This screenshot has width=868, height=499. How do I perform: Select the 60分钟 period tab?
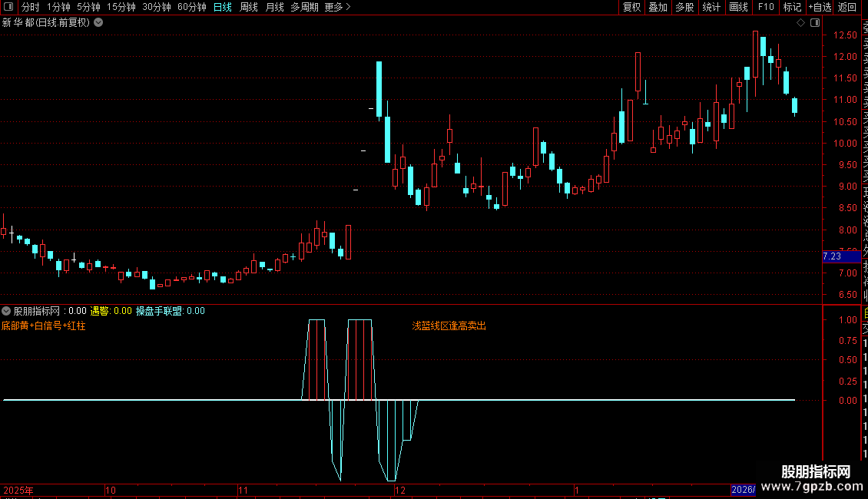tap(191, 7)
